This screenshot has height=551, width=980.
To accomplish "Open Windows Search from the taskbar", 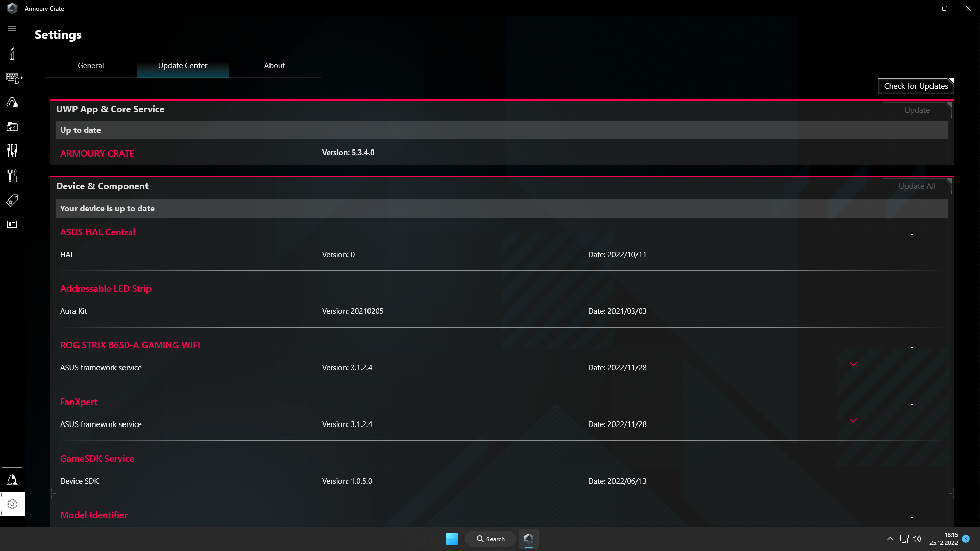I will tap(490, 538).
